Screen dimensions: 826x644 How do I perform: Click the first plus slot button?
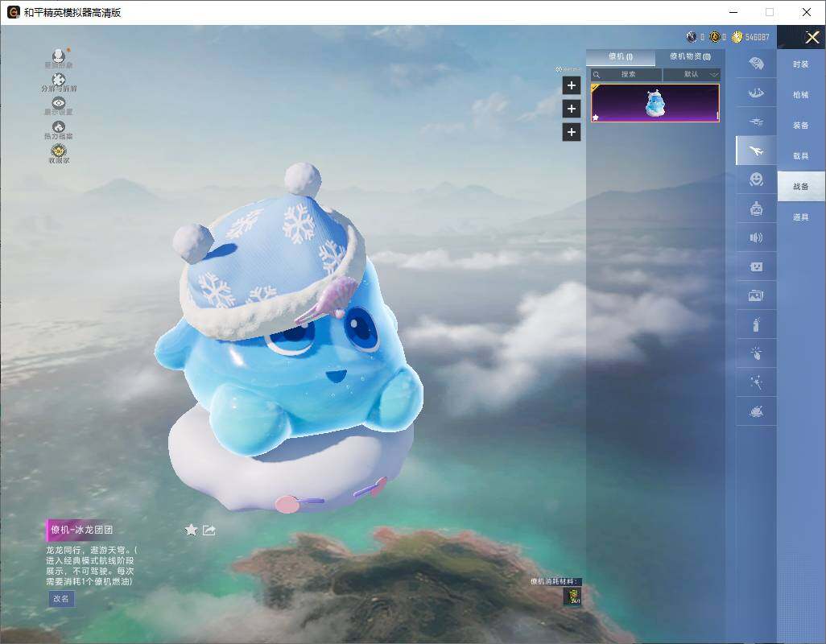coord(572,85)
